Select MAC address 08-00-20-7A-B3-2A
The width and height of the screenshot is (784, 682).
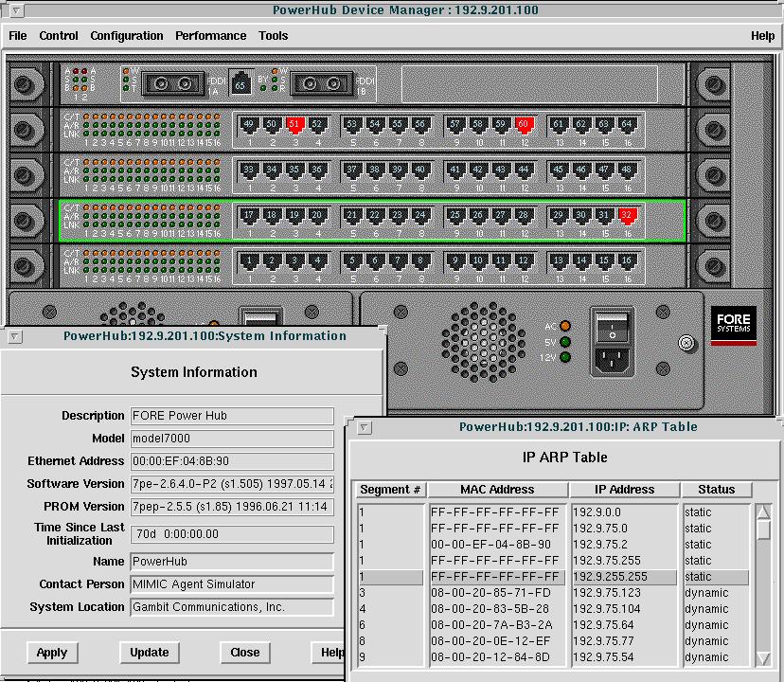click(491, 625)
